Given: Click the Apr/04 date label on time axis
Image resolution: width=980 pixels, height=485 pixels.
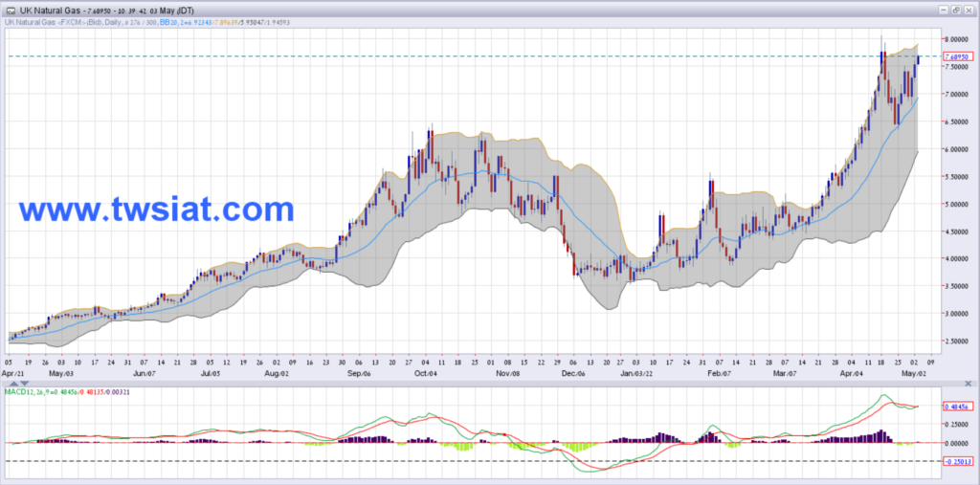Looking at the screenshot, I should point(851,372).
